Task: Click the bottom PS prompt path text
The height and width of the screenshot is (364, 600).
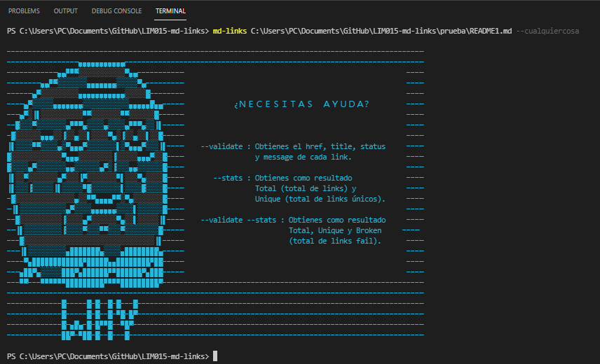Action: click(x=108, y=356)
